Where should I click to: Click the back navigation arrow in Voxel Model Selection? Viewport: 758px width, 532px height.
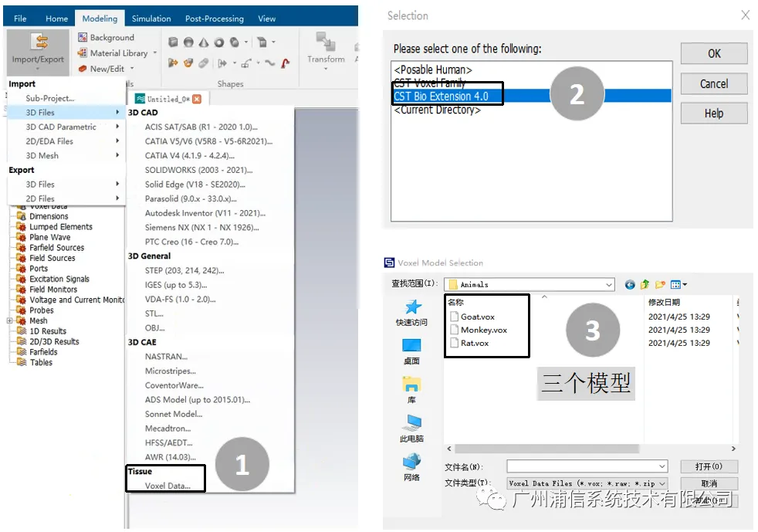click(x=630, y=285)
